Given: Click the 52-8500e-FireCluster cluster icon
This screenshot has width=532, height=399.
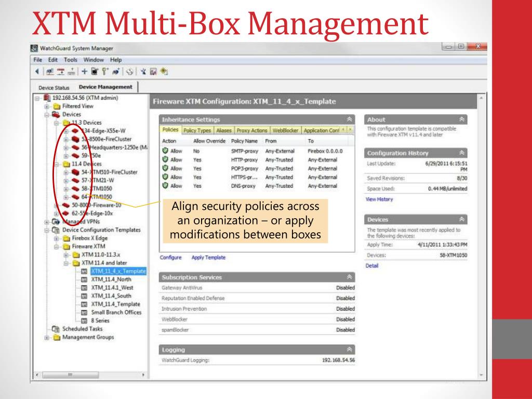Looking at the screenshot, I should coord(75,139).
